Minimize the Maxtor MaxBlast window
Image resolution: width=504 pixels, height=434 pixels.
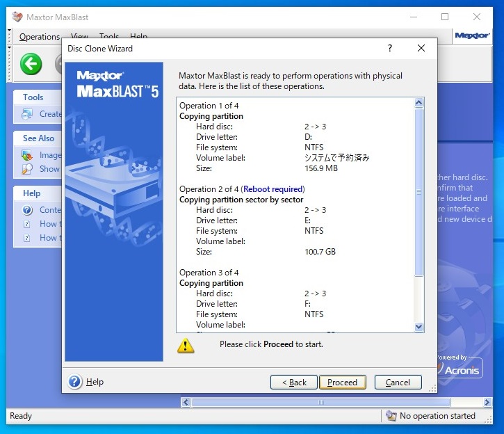pos(414,17)
